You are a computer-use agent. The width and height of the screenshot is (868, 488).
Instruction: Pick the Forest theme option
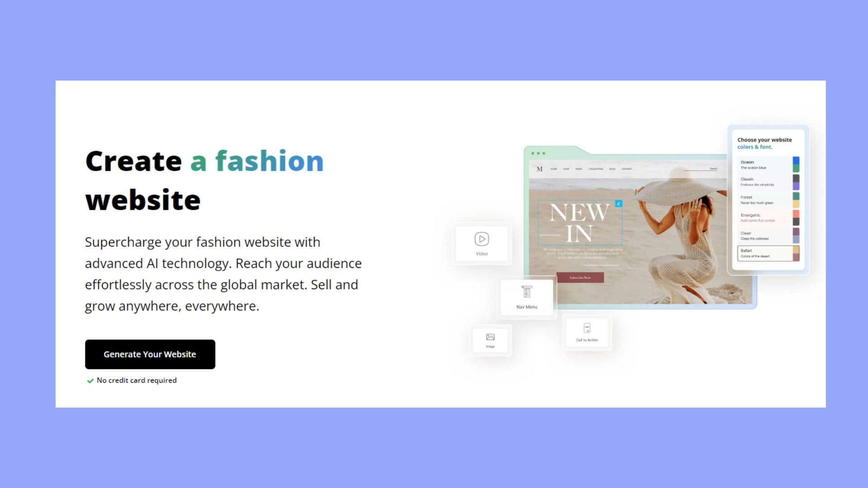coord(769,200)
